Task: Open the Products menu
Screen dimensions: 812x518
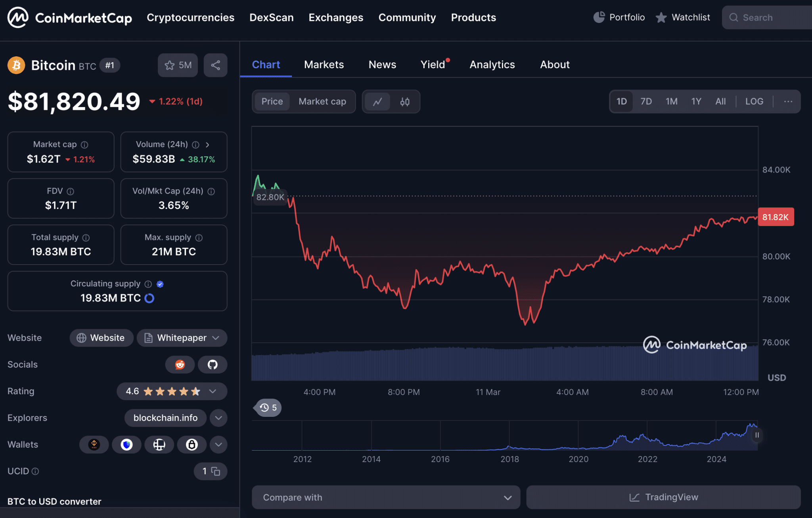Action: 473,17
